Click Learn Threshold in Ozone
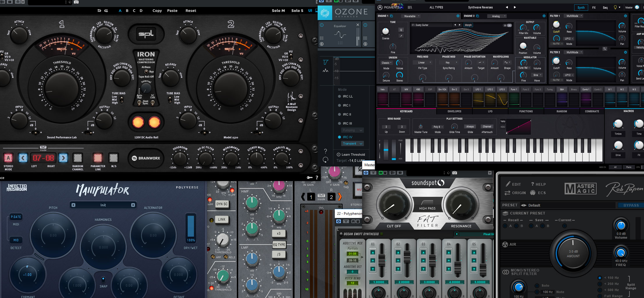The image size is (644, 298). (x=351, y=155)
